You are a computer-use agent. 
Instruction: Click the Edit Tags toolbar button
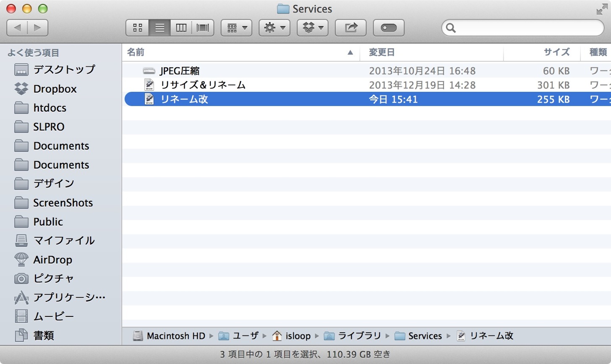389,28
